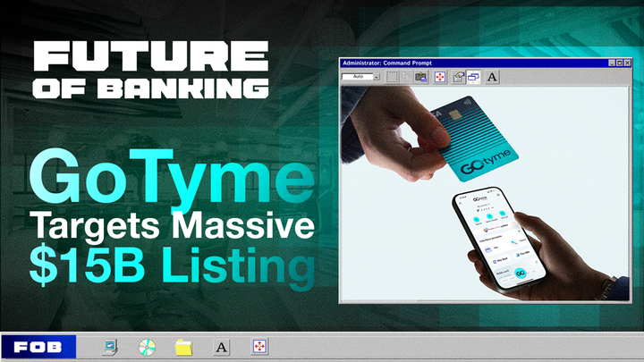Click the 'Targets Massive' text
Screen dimensions: 644x362
tap(172, 225)
